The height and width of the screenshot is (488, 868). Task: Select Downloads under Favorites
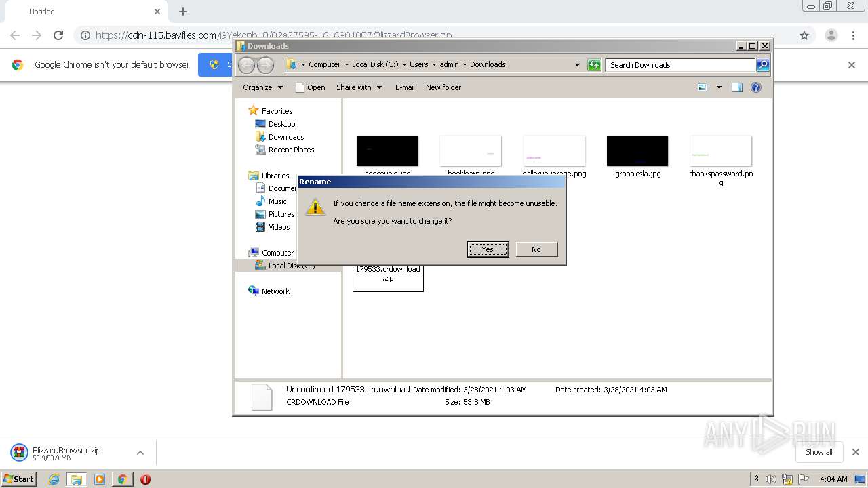pos(285,137)
